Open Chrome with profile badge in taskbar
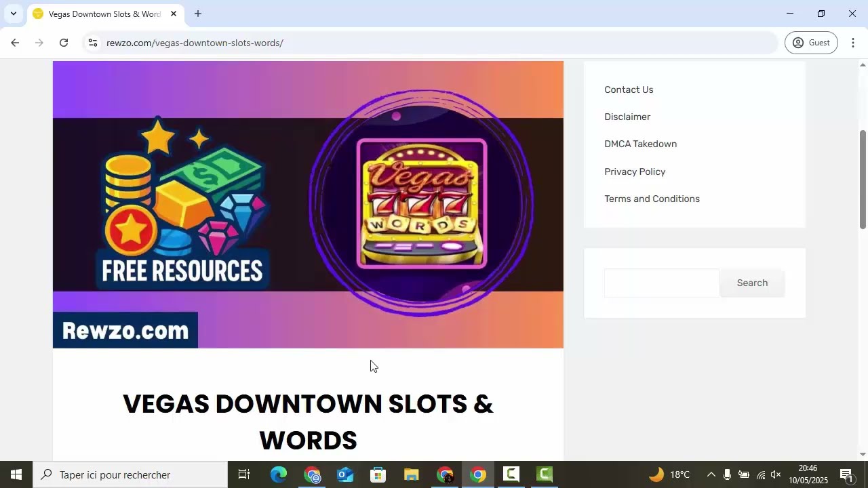Screen dimensions: 868x488 tap(312, 474)
